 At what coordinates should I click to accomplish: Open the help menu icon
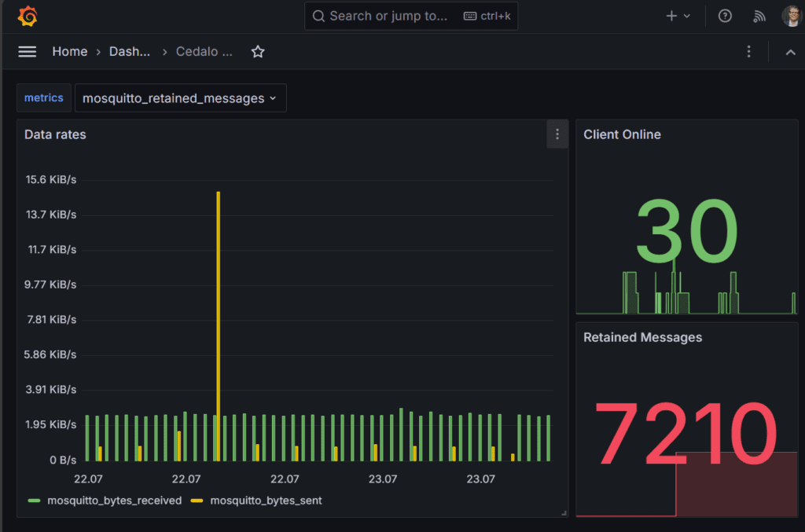coord(724,15)
